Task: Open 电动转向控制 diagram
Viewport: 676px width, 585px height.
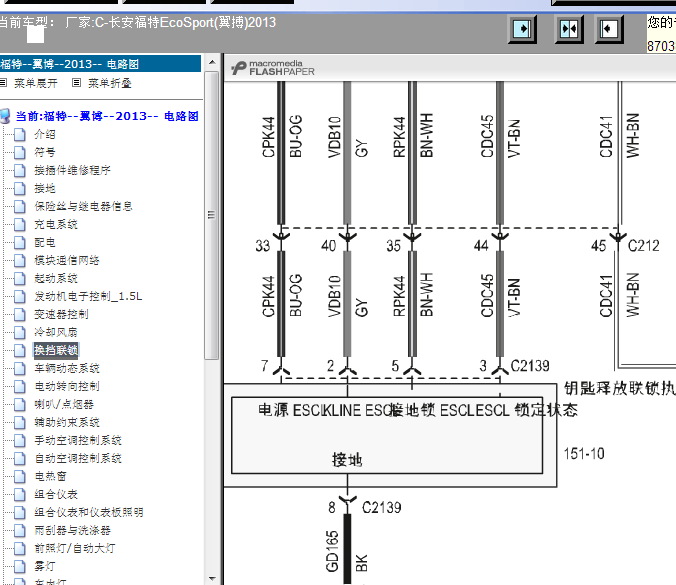Action: pos(67,387)
